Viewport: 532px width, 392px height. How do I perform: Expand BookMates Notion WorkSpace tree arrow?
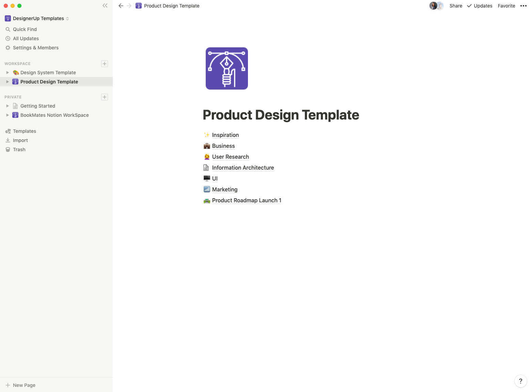[x=7, y=115]
